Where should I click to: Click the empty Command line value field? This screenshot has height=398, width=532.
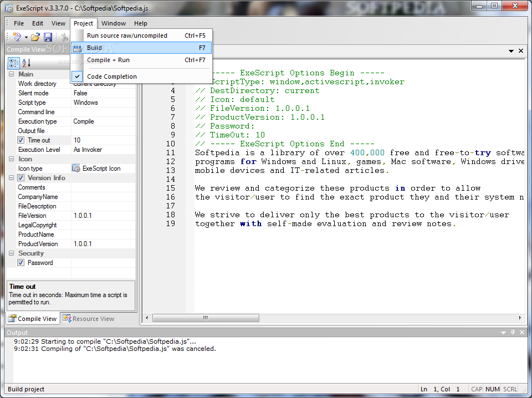click(104, 112)
